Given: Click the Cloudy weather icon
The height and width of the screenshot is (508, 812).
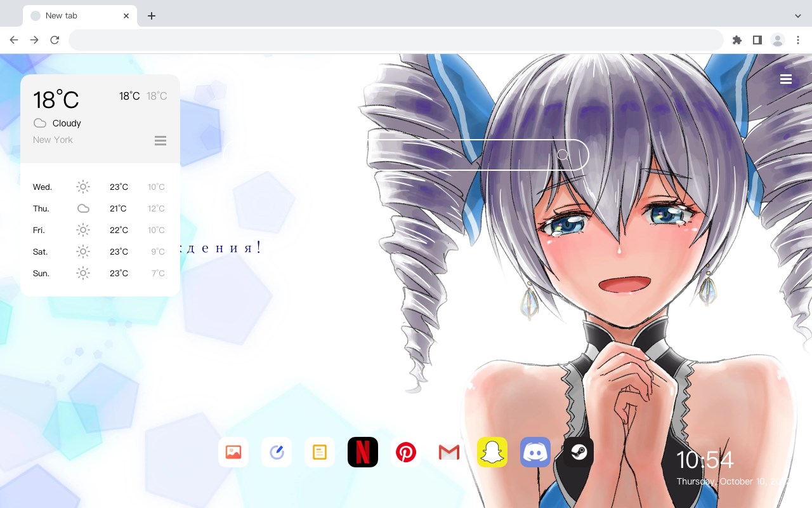Looking at the screenshot, I should 40,123.
